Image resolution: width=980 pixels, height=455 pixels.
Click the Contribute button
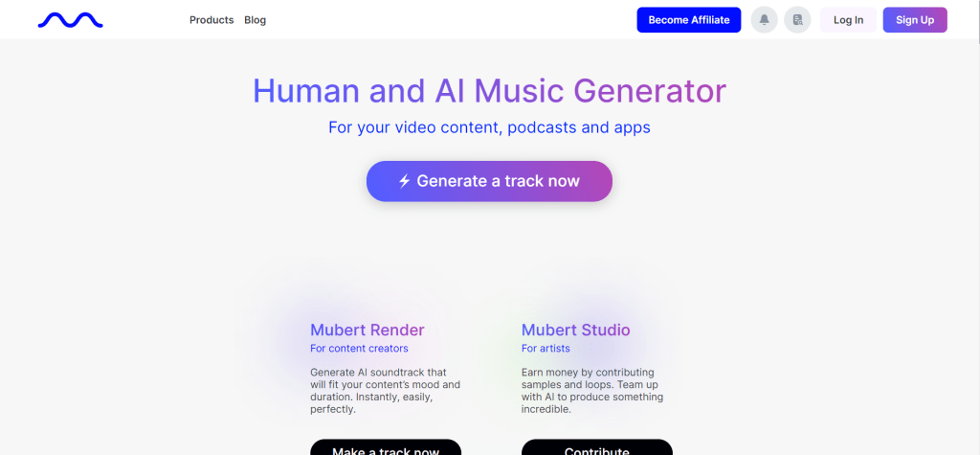[597, 447]
